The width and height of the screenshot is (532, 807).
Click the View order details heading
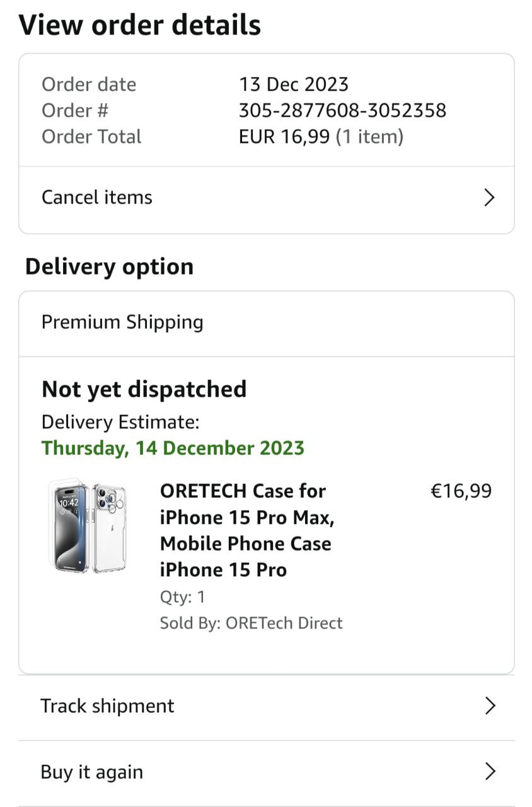tap(140, 25)
